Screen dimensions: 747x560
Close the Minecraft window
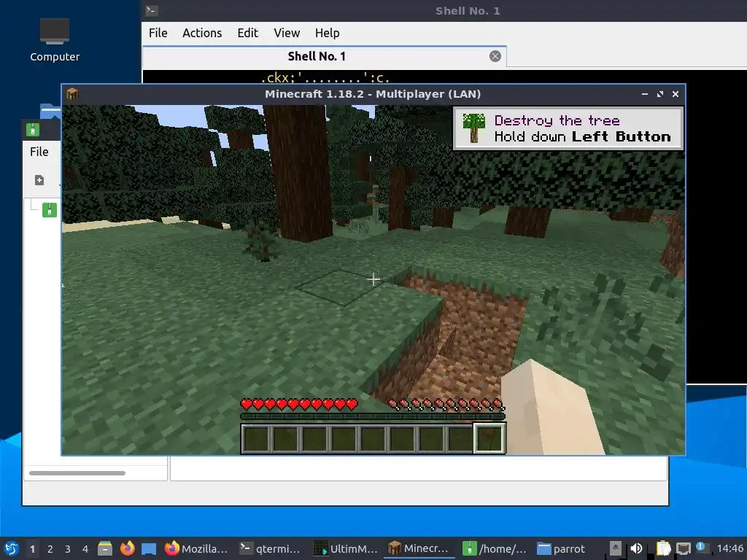[x=675, y=94]
